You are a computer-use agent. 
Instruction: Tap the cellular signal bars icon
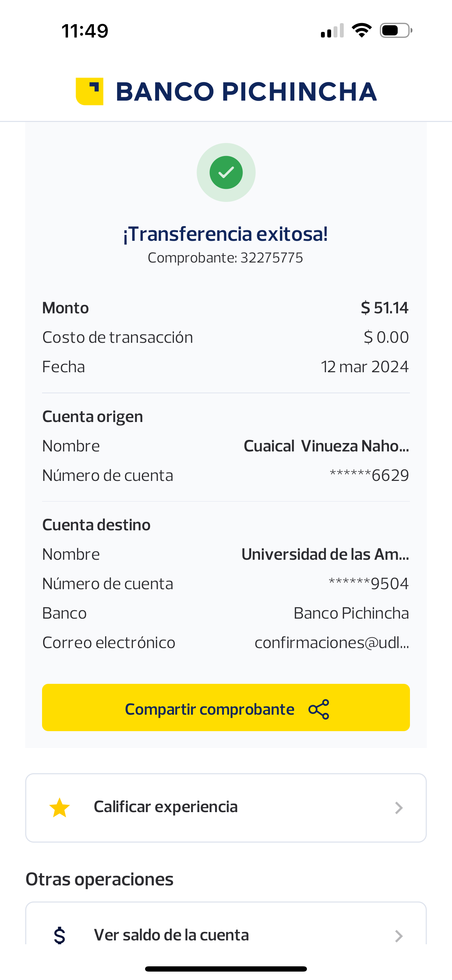(332, 31)
